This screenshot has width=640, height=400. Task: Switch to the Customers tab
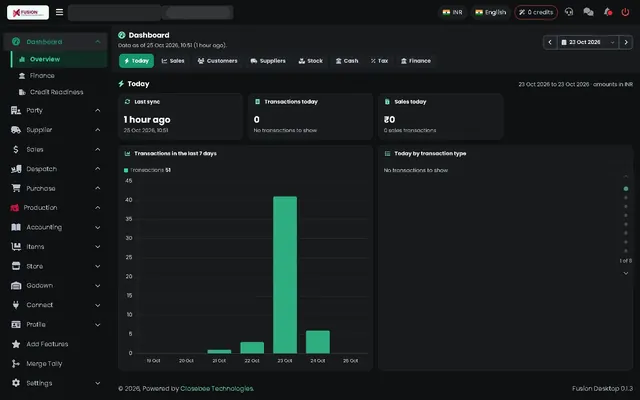point(217,61)
